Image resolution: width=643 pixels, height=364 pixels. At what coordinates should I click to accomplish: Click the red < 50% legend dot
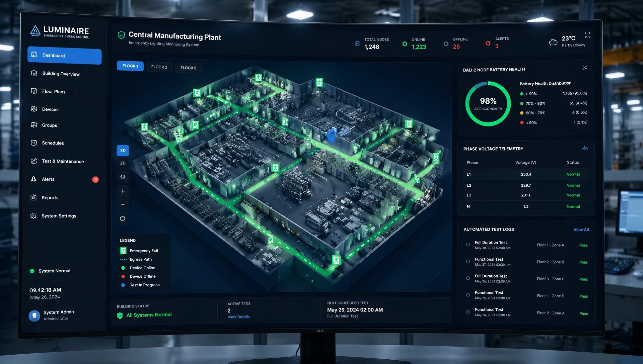[522, 123]
